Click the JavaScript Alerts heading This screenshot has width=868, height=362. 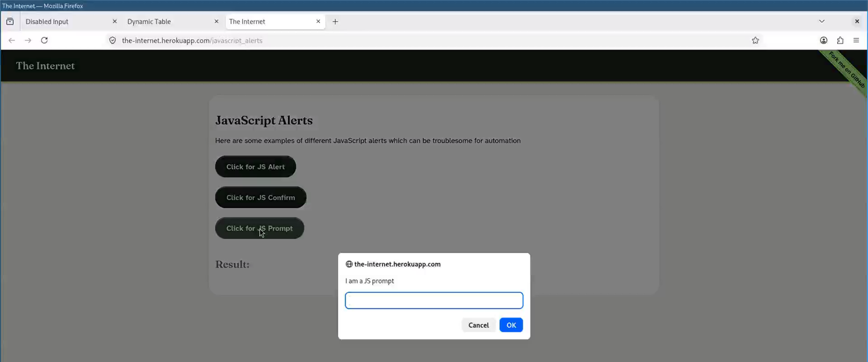coord(264,121)
